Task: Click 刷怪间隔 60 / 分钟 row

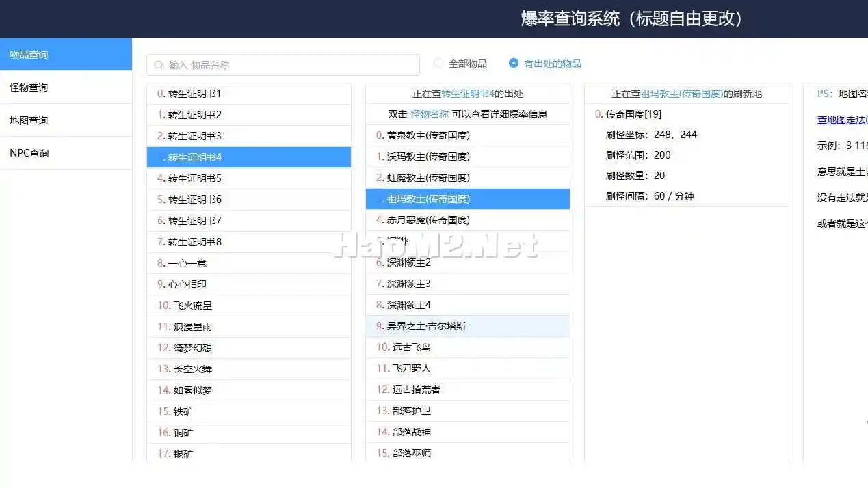Action: pos(687,196)
